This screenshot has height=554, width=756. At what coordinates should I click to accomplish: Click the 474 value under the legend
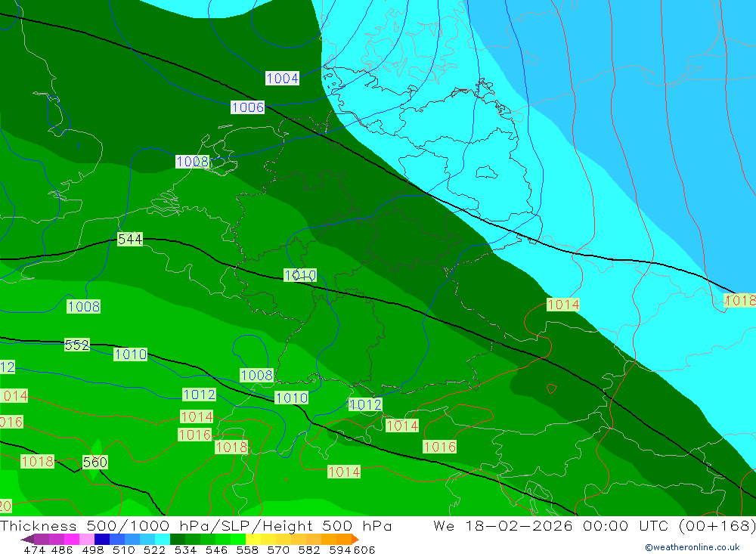(34, 549)
